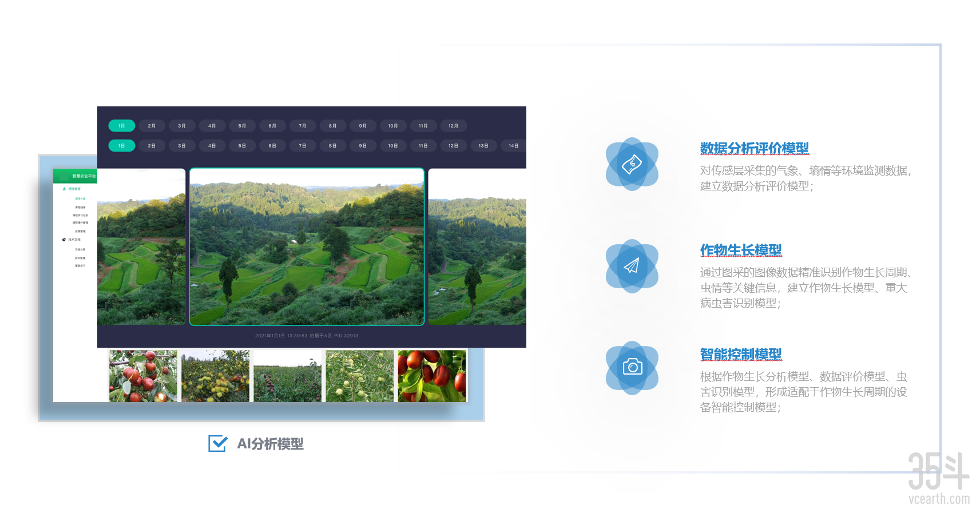Viewport: 980px width, 513px height.
Task: Open the previous landscape photo left of center
Action: tap(141, 246)
